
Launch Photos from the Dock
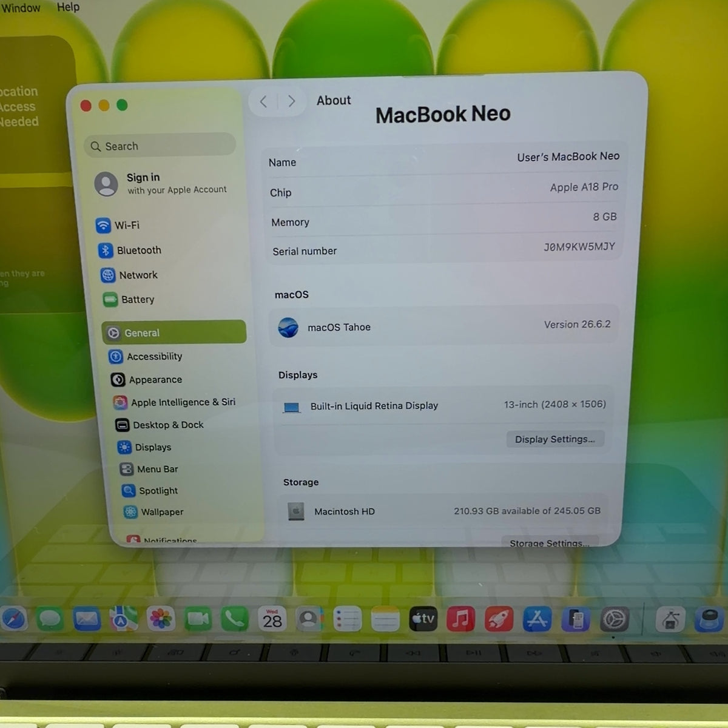tap(161, 619)
